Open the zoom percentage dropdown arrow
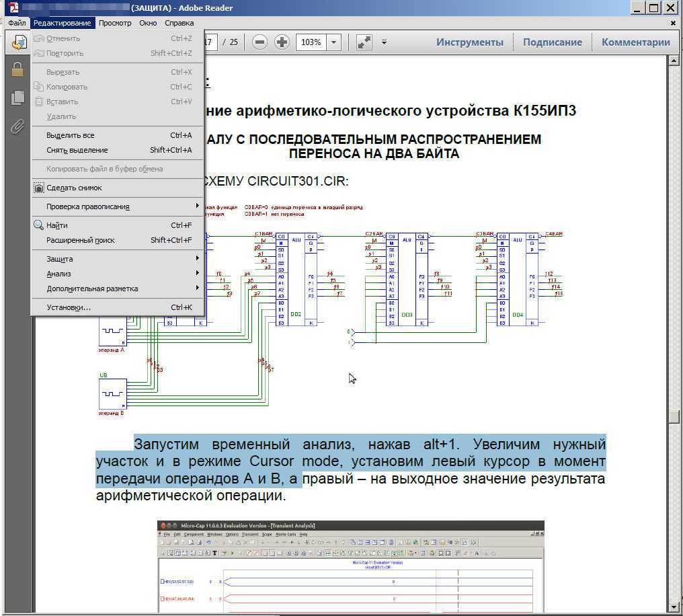Image resolution: width=683 pixels, height=616 pixels. tap(334, 42)
